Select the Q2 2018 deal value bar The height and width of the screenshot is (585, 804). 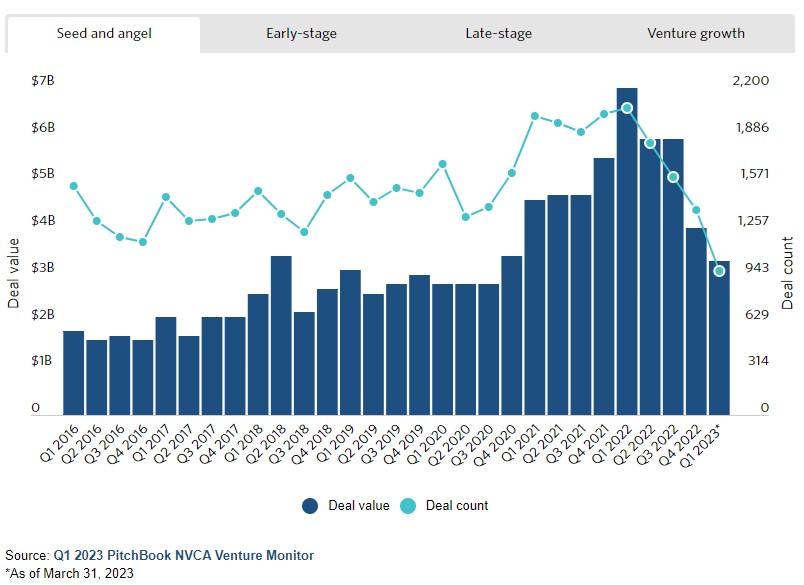[281, 335]
